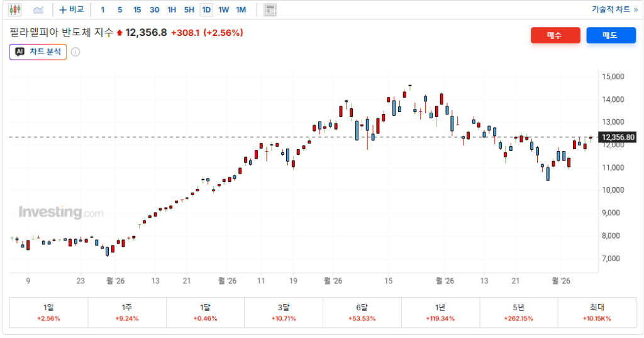
Task: Switch to area line chart icon
Action: coord(38,10)
